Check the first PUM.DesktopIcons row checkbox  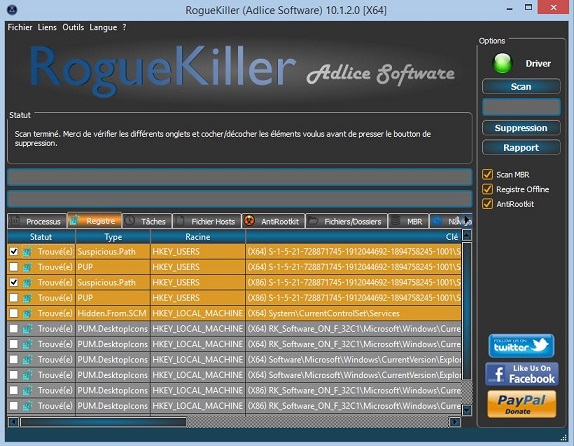coord(14,328)
